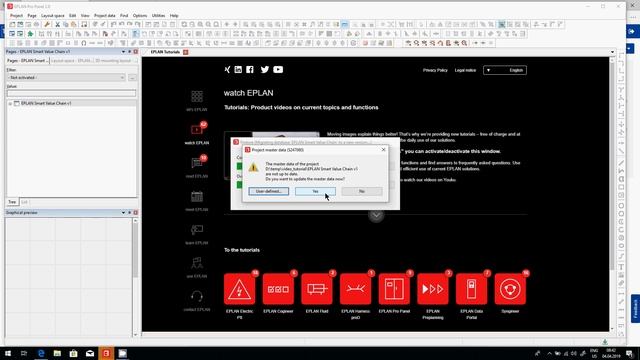Open the LinkedIn social icon
The height and width of the screenshot is (360, 640).
(238, 69)
